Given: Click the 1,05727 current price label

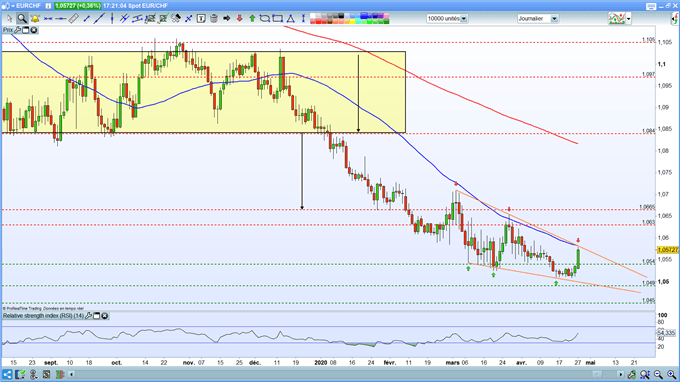Looking at the screenshot, I should [668, 250].
